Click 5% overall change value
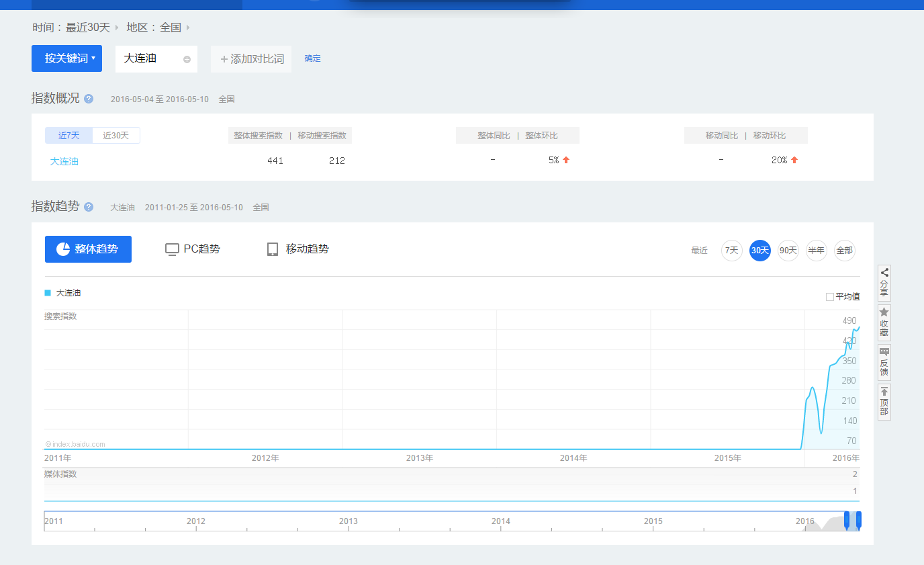The width and height of the screenshot is (924, 565). pyautogui.click(x=554, y=161)
